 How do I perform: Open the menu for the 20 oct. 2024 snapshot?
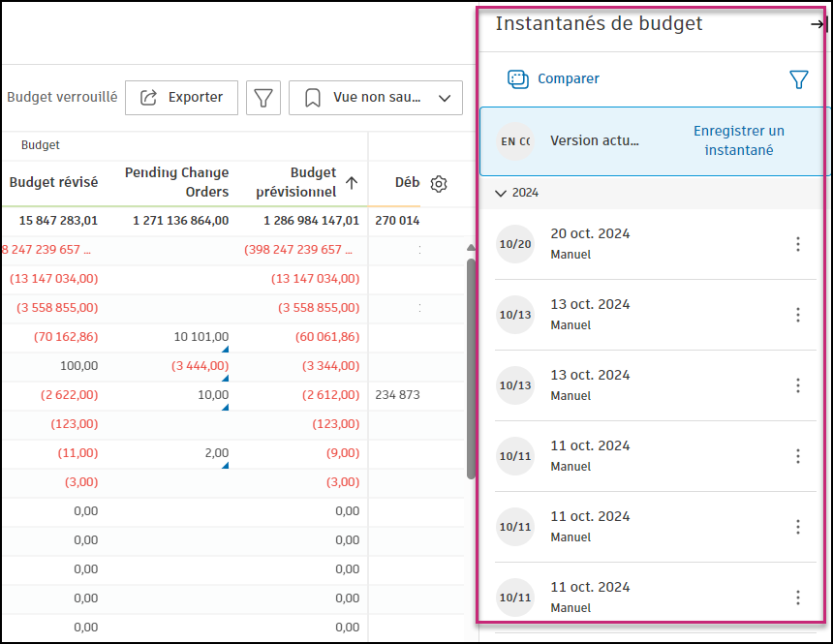point(798,243)
